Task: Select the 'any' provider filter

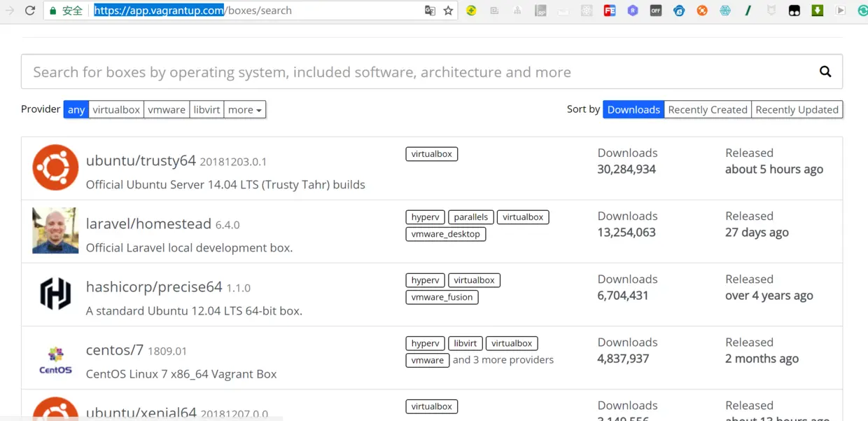Action: [76, 109]
